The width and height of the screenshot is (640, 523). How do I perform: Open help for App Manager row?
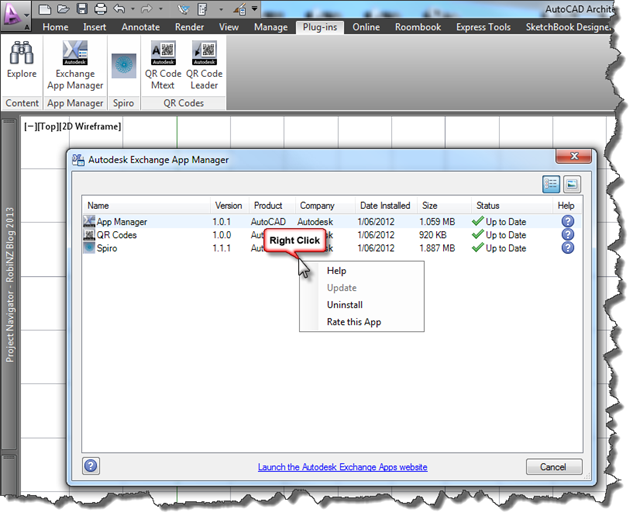pos(568,221)
